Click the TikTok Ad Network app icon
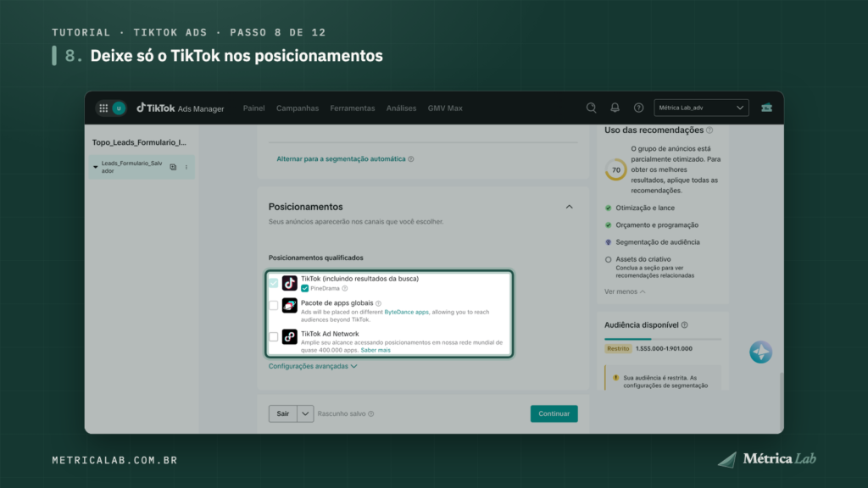The width and height of the screenshot is (868, 488). [290, 336]
